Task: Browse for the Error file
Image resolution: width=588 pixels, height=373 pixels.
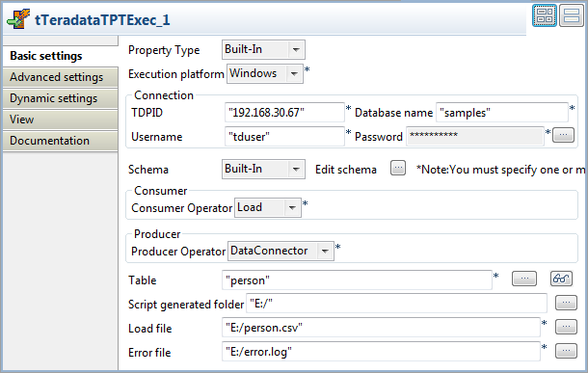Action: (x=566, y=351)
